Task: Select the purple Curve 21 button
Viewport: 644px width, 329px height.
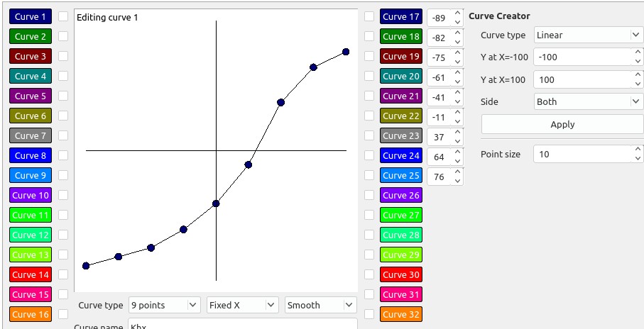Action: pos(400,96)
